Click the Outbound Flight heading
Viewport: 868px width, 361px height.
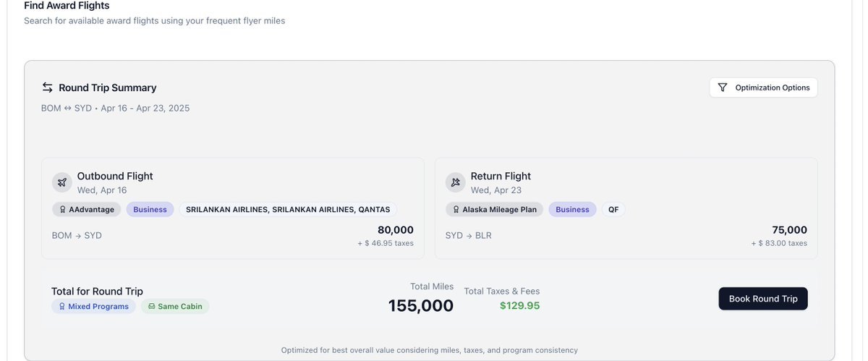click(x=115, y=176)
